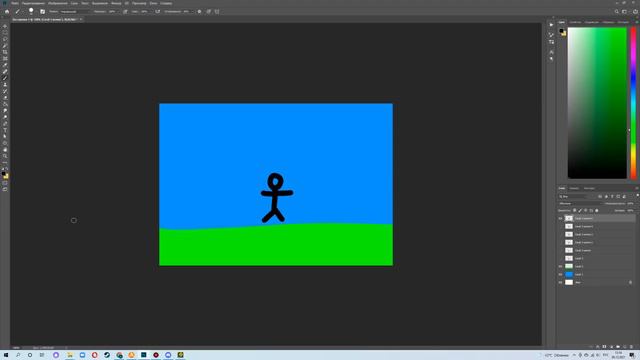This screenshot has height=360, width=640.
Task: Open the Layers panel flyout menu
Action: 637,188
